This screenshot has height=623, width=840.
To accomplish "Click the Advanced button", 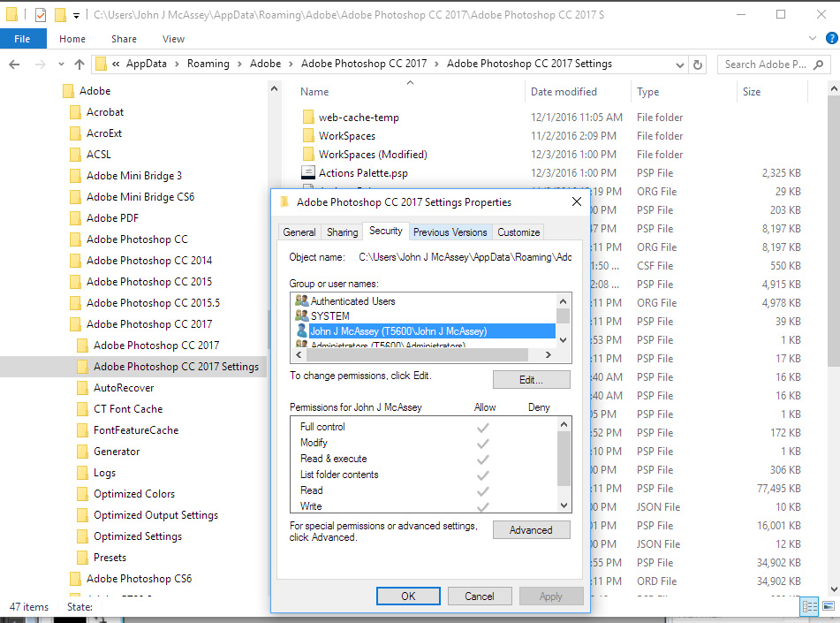I will point(531,529).
